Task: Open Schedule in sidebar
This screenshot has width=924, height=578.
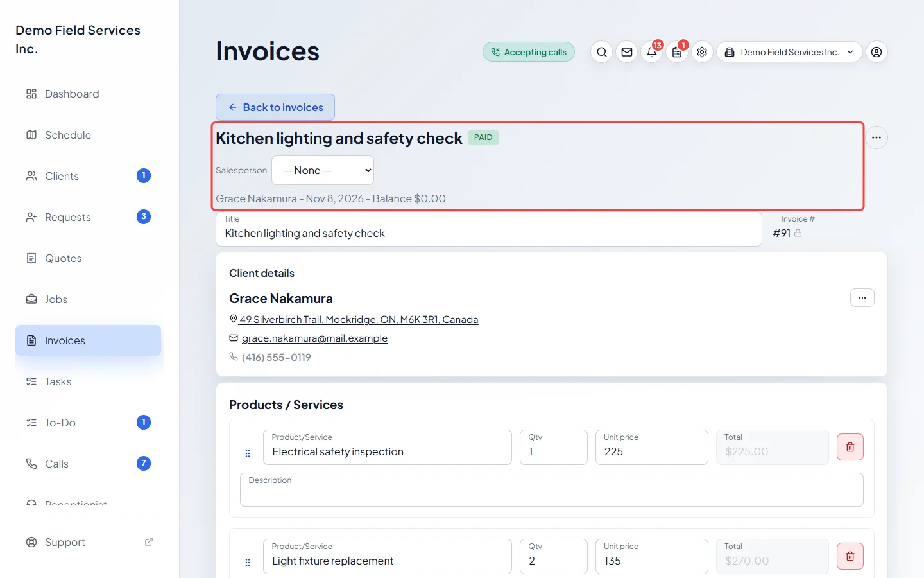Action: (89, 135)
